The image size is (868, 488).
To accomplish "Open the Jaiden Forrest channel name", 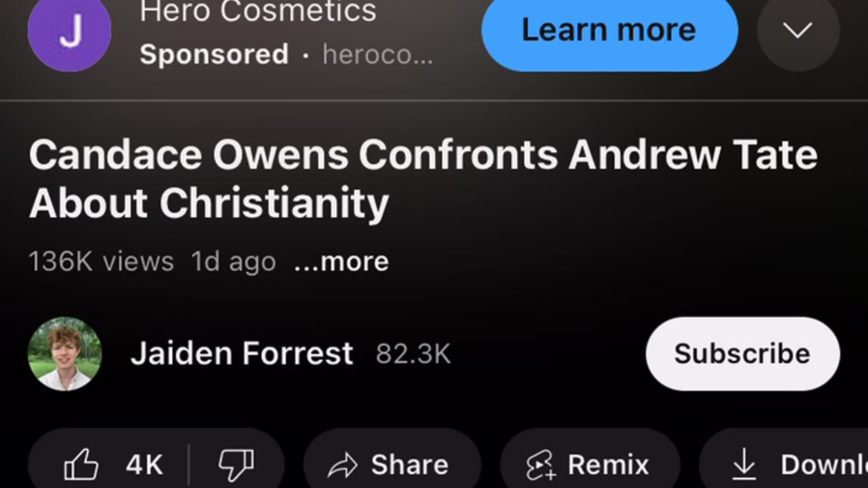I will [241, 354].
